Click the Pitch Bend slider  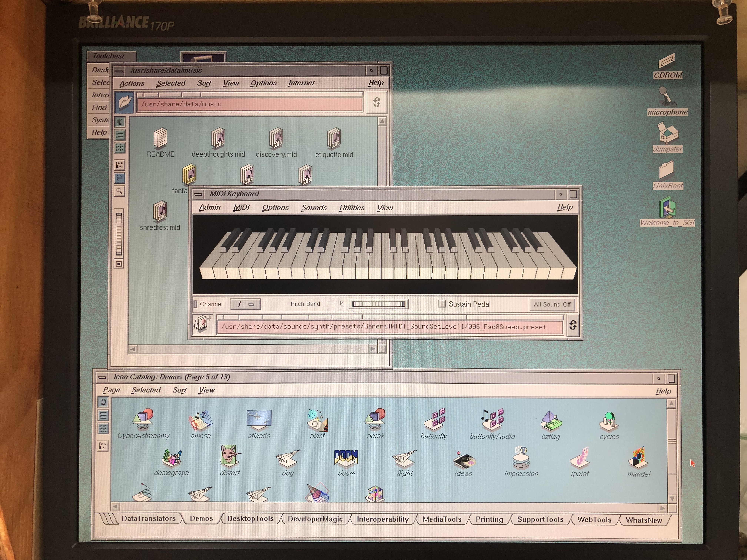point(378,304)
